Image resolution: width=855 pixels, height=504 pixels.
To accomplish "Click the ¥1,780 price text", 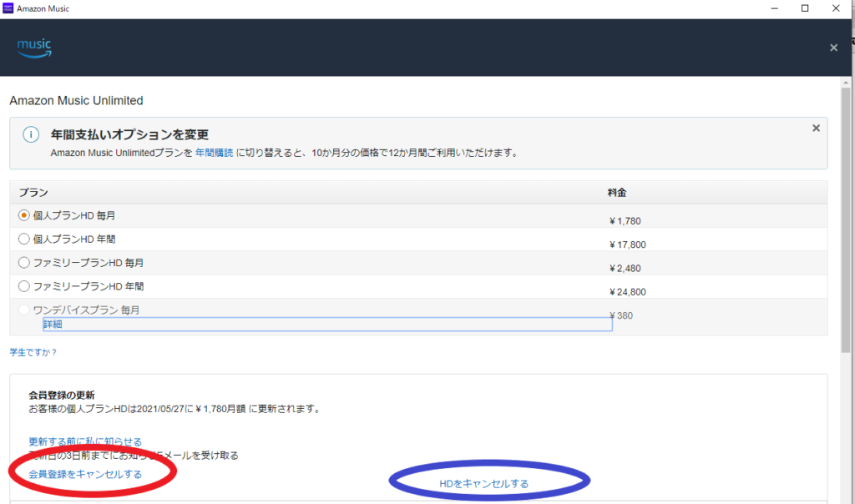I will (625, 221).
